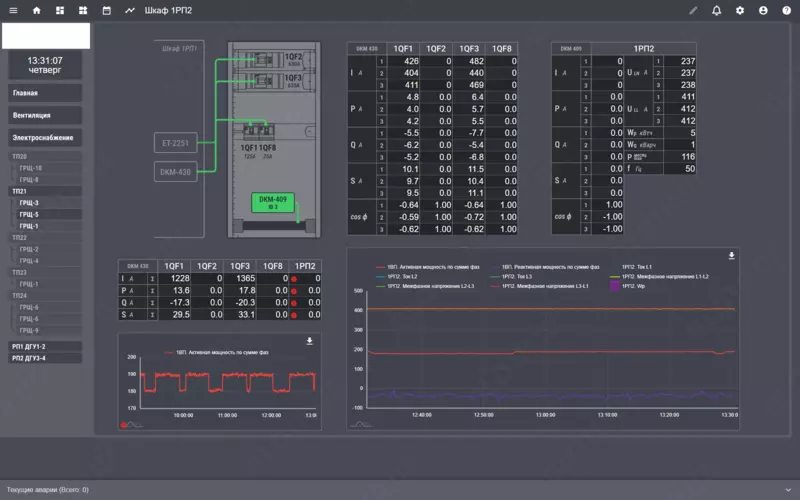The width and height of the screenshot is (800, 500).
Task: Open ГРЩ-3 under ТП21
Action: point(48,203)
